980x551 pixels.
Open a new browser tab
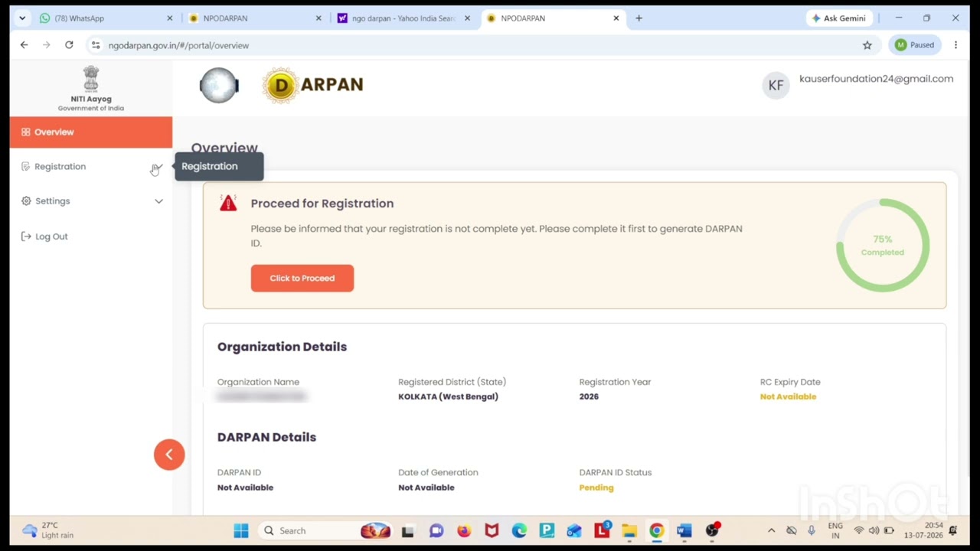[639, 18]
